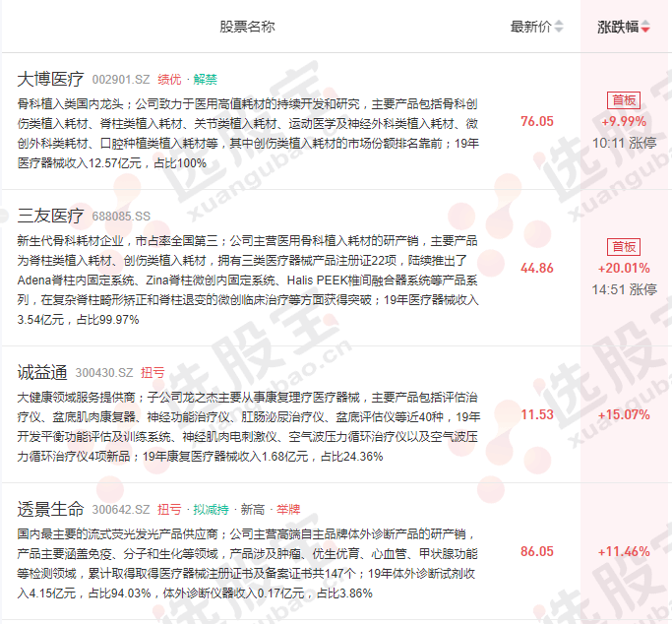
Task: Open 三友医疗 stock name
Action: point(50,216)
